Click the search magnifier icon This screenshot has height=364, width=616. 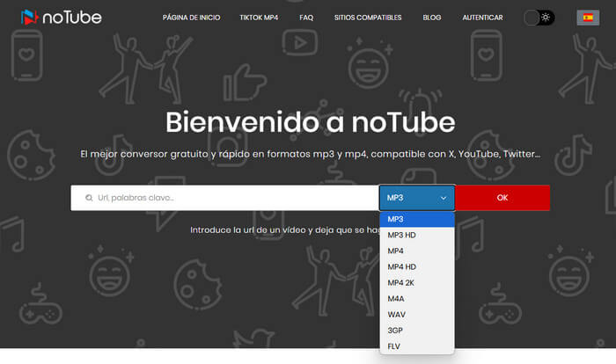89,198
